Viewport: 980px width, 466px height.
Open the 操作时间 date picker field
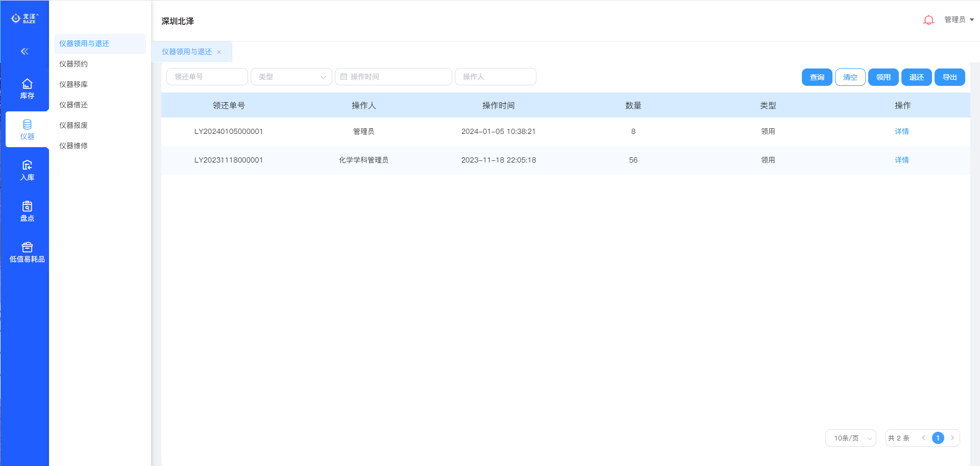(x=393, y=77)
